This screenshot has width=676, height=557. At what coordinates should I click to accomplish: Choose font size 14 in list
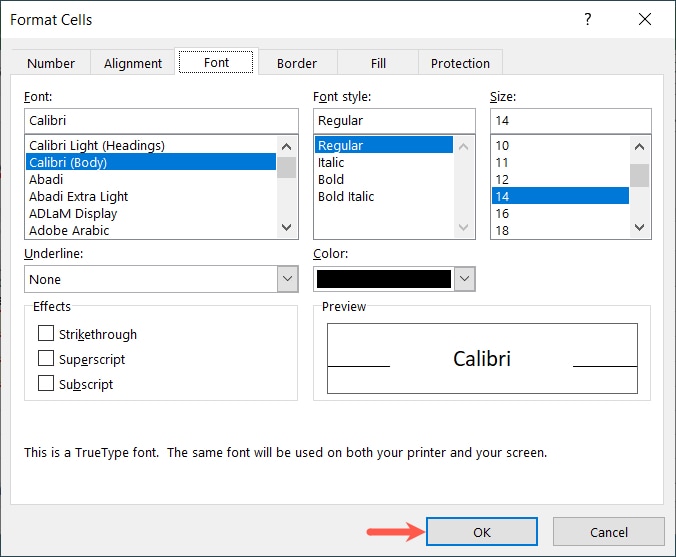point(560,196)
